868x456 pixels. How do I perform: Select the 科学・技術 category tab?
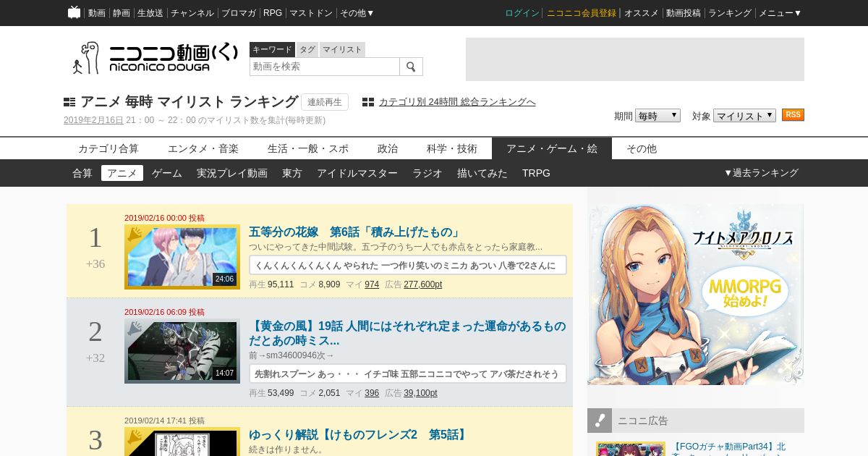click(x=452, y=148)
